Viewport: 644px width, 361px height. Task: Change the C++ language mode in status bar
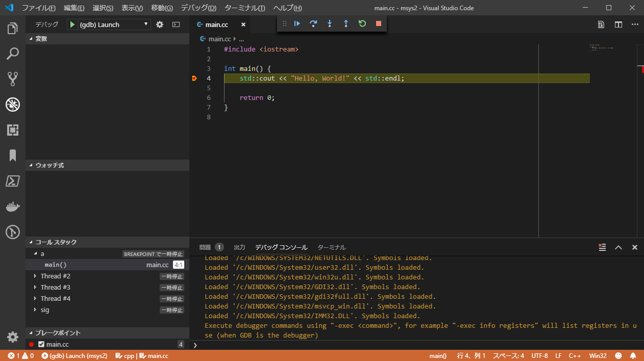575,355
